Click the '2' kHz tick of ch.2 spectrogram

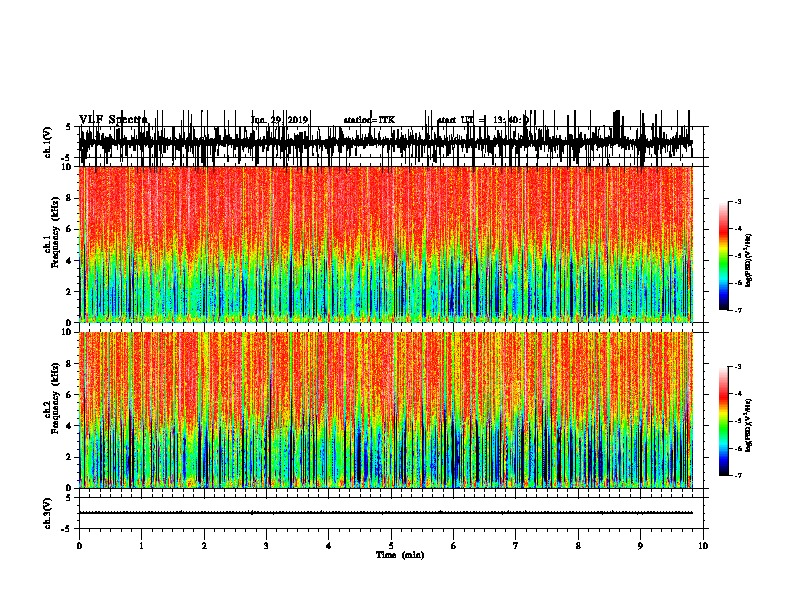tap(70, 457)
